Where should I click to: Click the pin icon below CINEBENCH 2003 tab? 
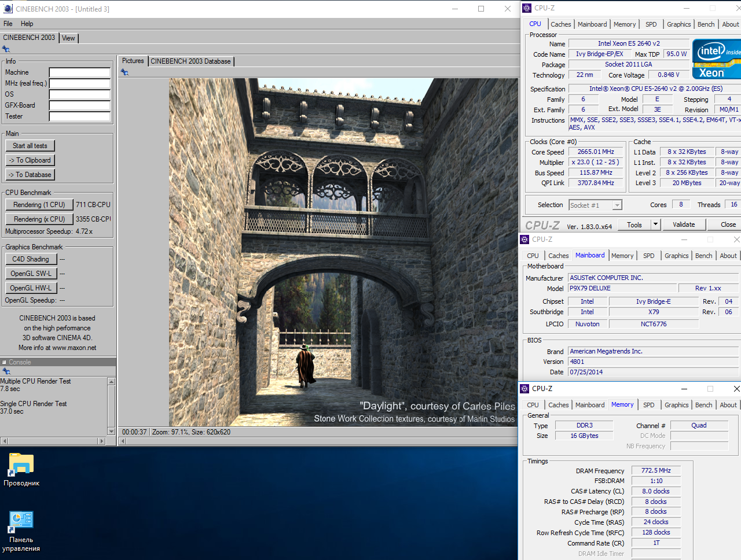[6, 49]
